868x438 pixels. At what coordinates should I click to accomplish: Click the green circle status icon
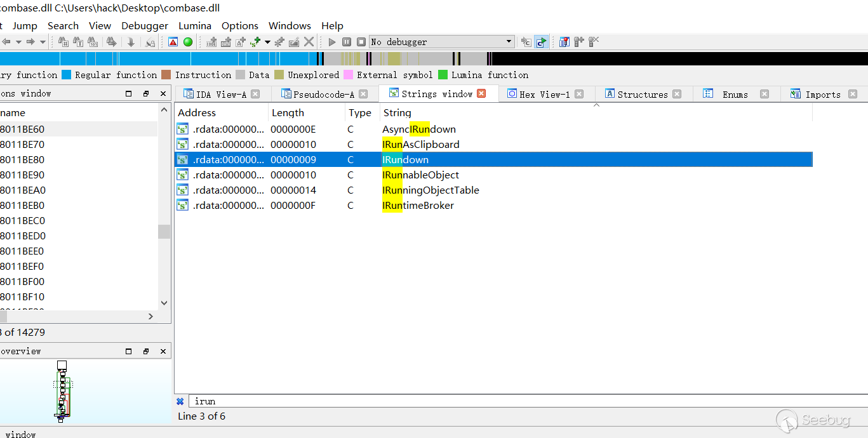tap(188, 42)
